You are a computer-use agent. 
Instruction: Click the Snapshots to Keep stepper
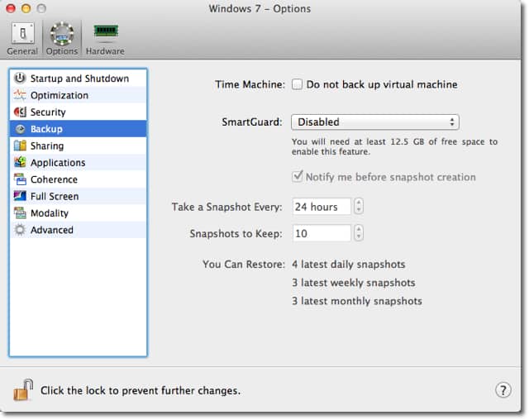tap(358, 233)
